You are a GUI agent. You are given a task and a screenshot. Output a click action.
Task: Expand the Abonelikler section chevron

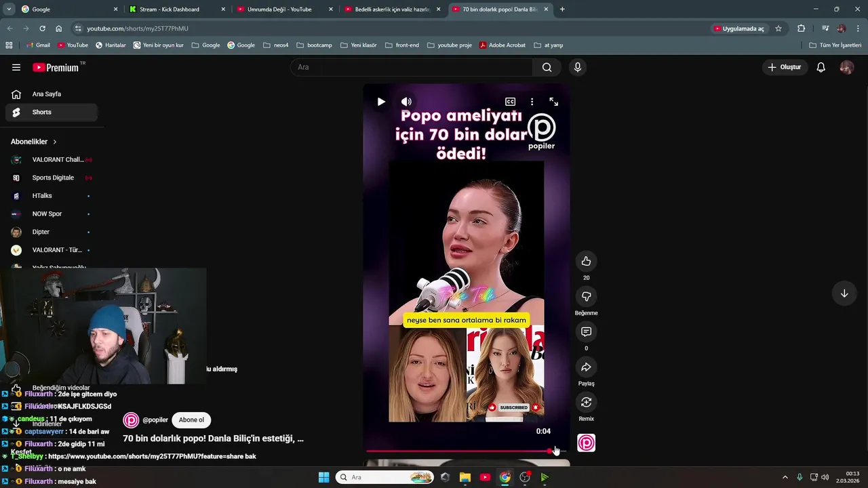55,142
